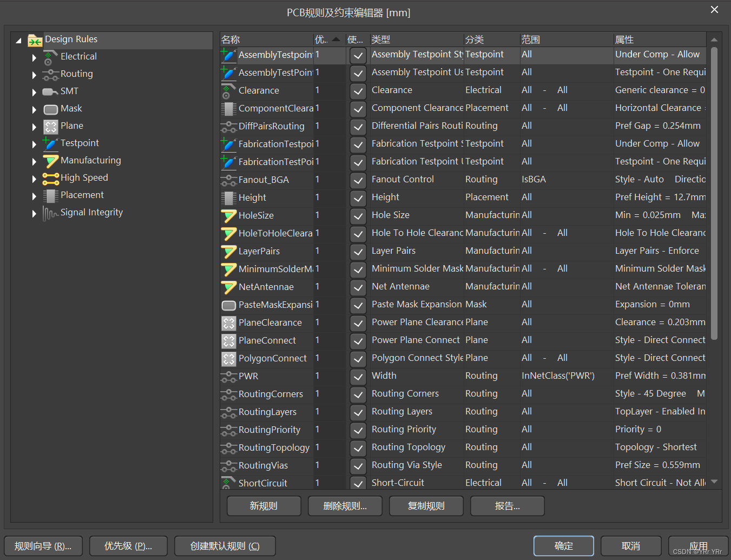The width and height of the screenshot is (731, 560).
Task: Click the Electrical category icon in tree
Action: (50, 57)
